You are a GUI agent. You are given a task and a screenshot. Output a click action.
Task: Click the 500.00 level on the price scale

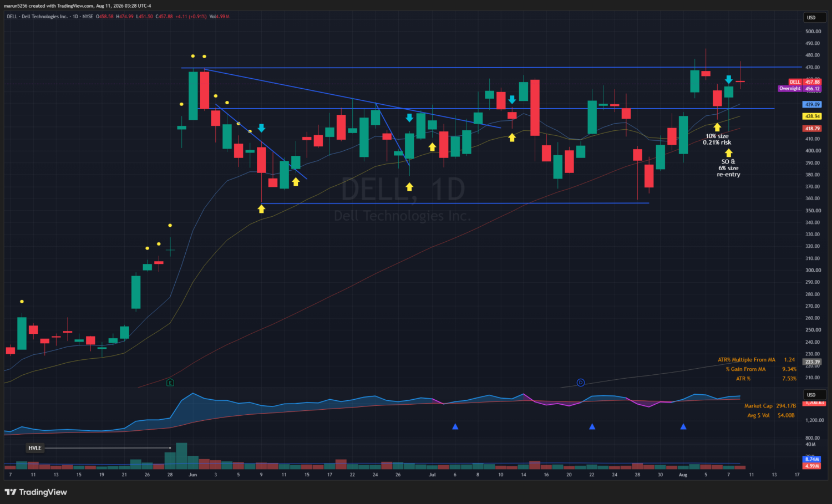tap(813, 32)
